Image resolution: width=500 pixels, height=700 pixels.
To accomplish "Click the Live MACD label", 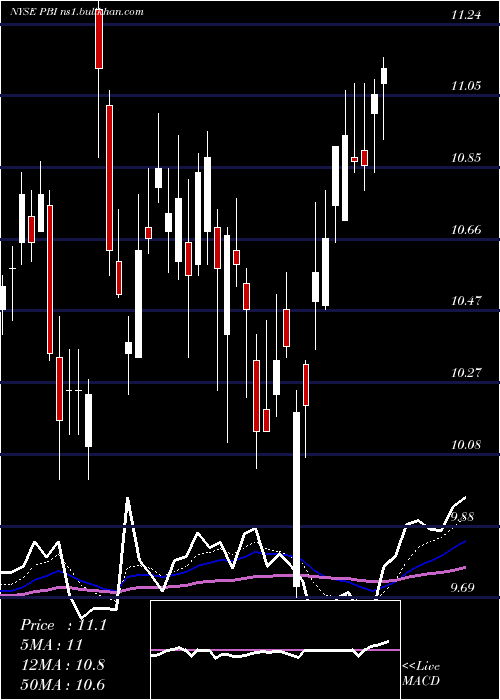I will (421, 673).
